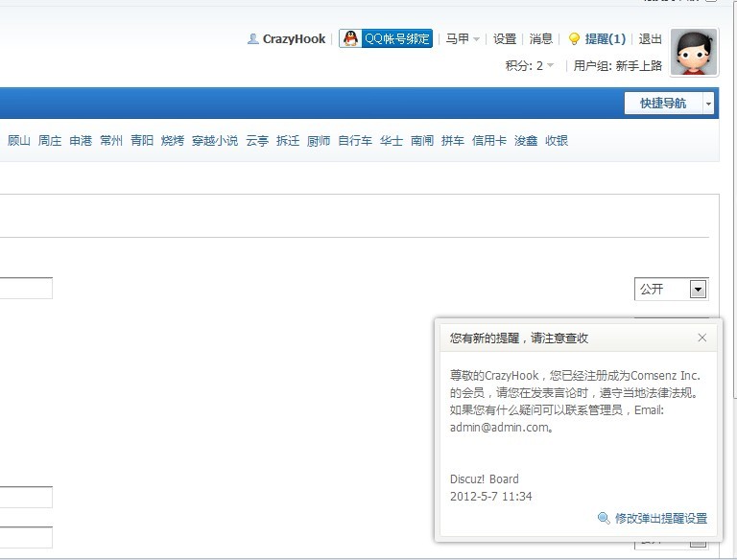
Task: Click the popup title 您有新的提醒，请注意查收
Action: point(519,338)
